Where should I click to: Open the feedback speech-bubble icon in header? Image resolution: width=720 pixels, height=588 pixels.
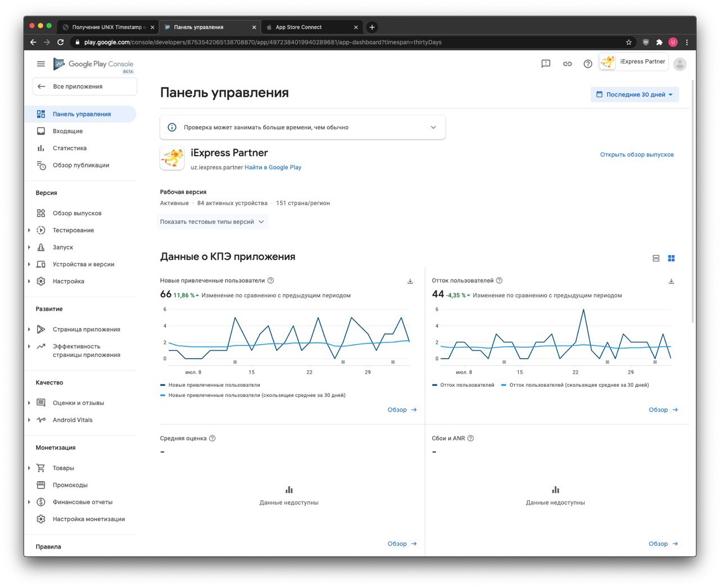pyautogui.click(x=546, y=64)
